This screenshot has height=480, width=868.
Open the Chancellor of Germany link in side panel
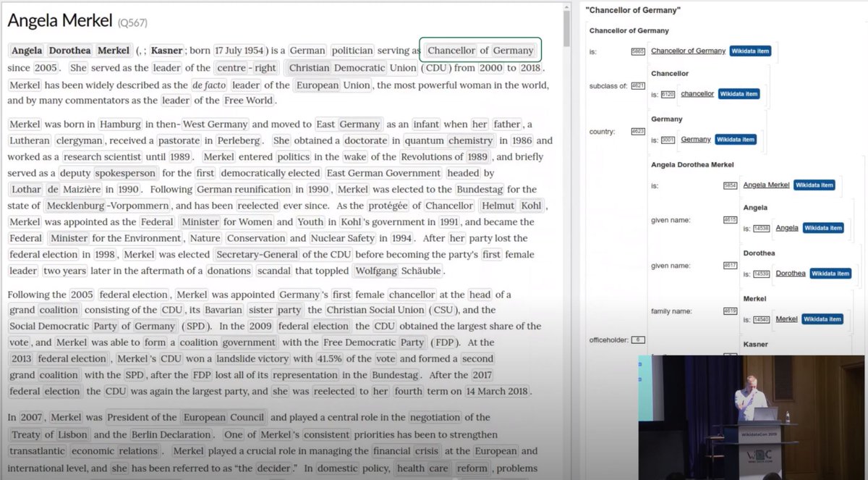tap(688, 51)
